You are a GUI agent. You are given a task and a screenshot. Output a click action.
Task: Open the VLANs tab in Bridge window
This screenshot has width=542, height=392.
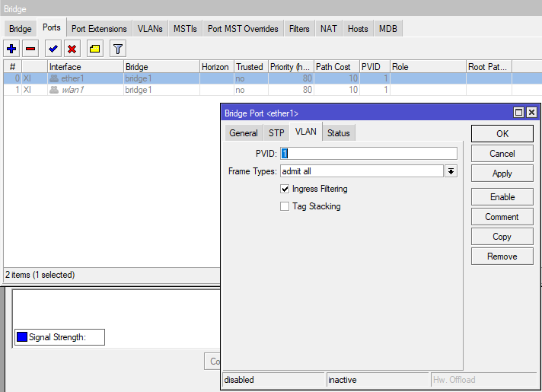coord(150,29)
